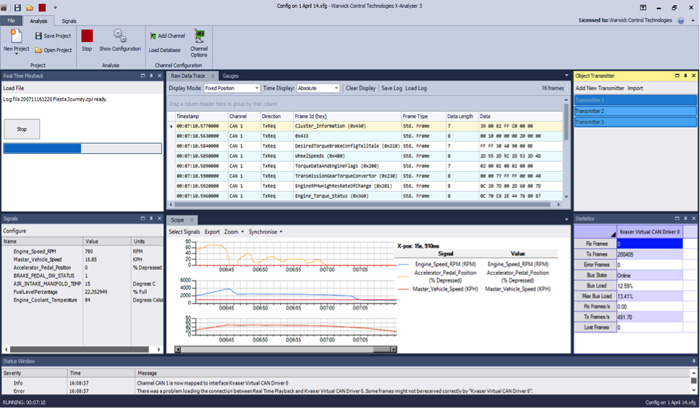Click the Stop playback button
This screenshot has width=700, height=408.
coord(22,129)
